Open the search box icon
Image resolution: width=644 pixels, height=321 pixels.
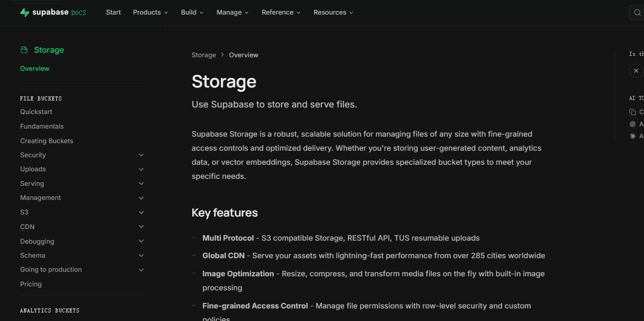coord(637,13)
